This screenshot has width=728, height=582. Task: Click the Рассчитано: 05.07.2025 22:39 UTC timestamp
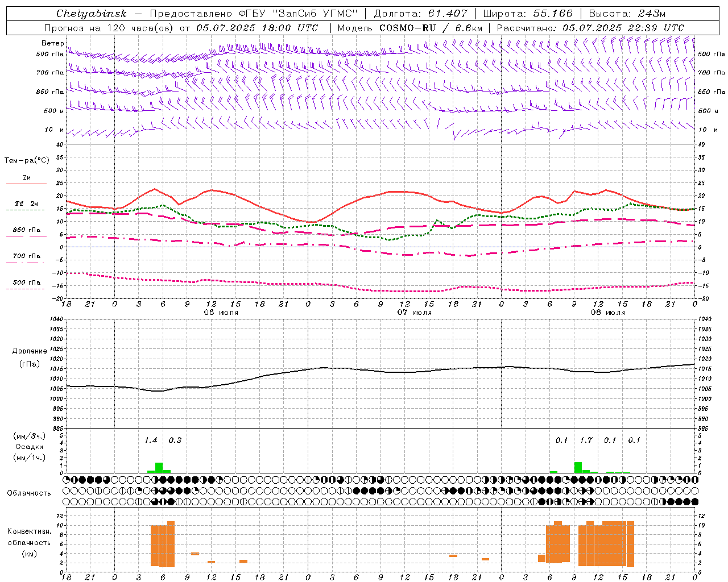[590, 28]
